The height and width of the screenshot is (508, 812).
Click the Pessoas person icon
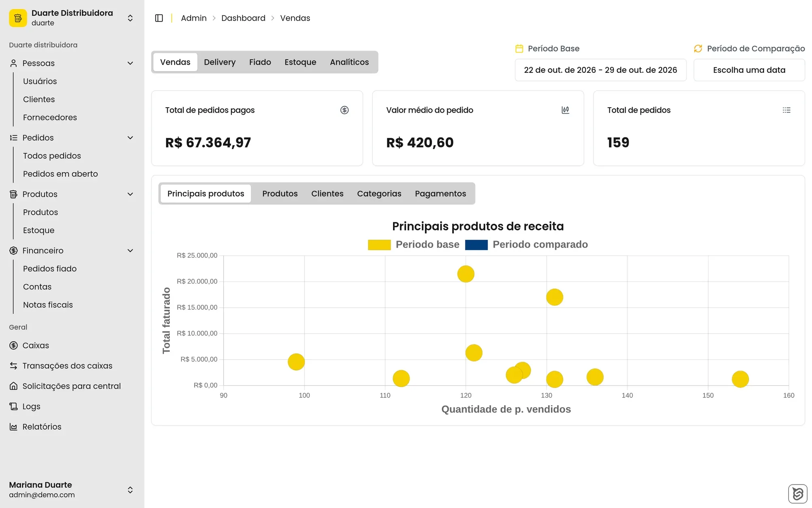(13, 63)
